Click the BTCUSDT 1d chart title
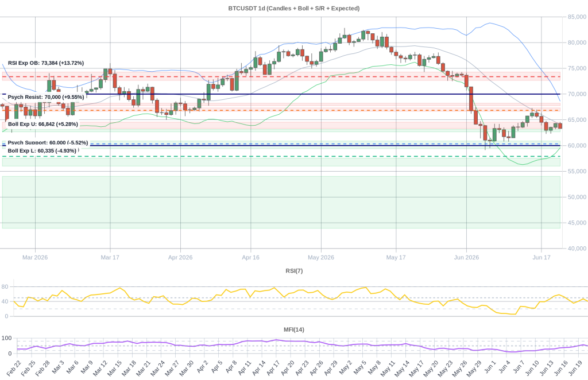This screenshot has height=380, width=588. coord(293,8)
